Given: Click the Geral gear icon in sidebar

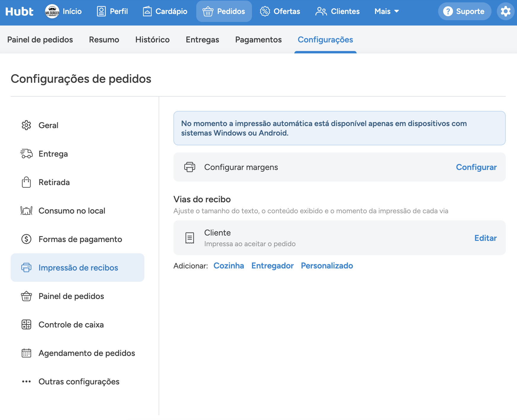Looking at the screenshot, I should pyautogui.click(x=26, y=125).
